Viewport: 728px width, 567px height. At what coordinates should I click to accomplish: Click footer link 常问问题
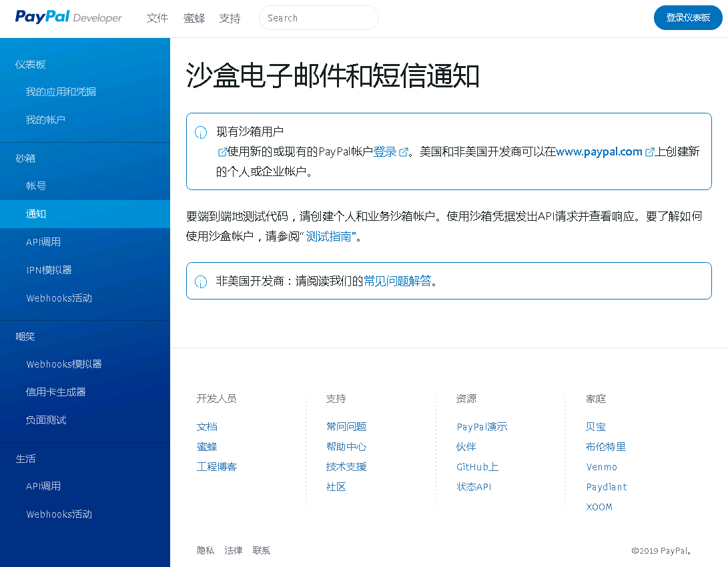tap(346, 427)
